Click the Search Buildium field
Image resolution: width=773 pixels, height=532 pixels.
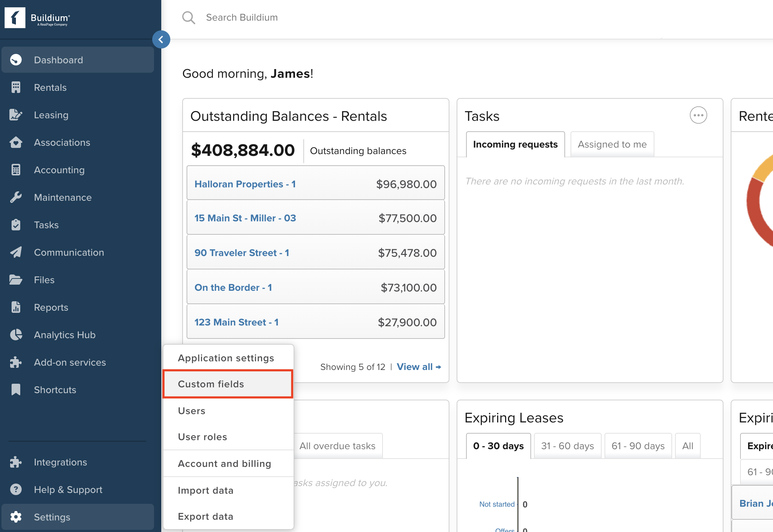[x=242, y=17]
